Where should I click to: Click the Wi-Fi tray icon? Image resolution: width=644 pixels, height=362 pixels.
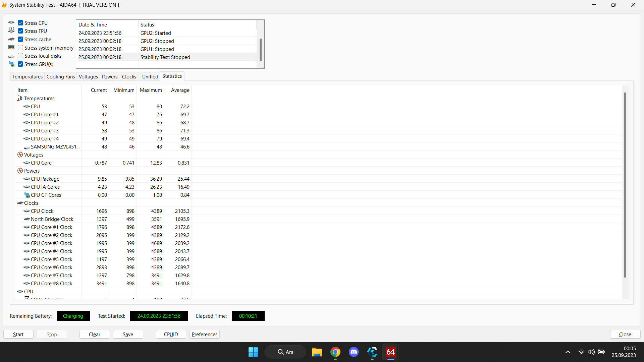point(581,352)
